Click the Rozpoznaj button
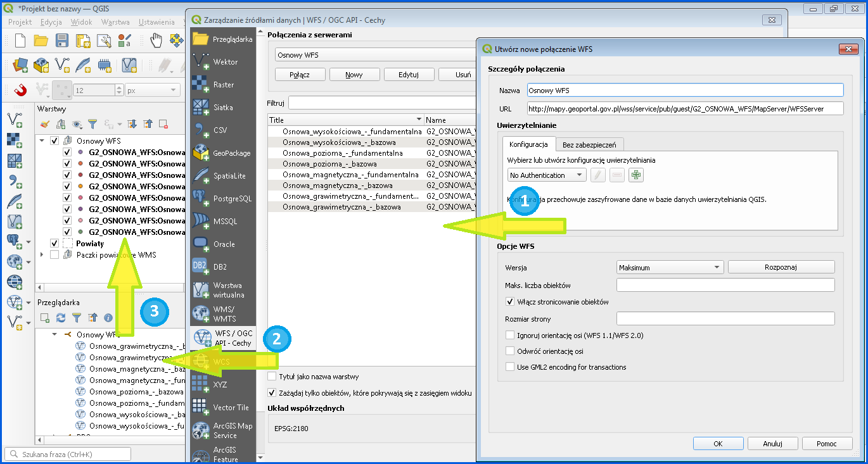868x464 pixels. tap(781, 267)
